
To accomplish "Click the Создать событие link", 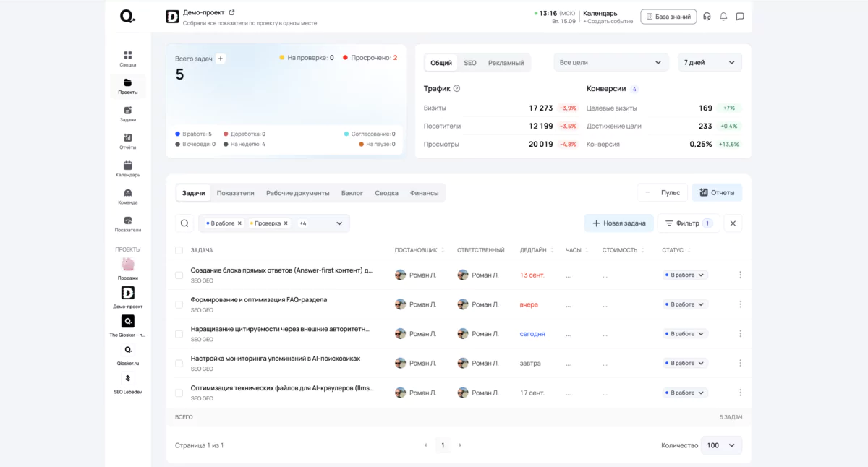I will pos(608,22).
